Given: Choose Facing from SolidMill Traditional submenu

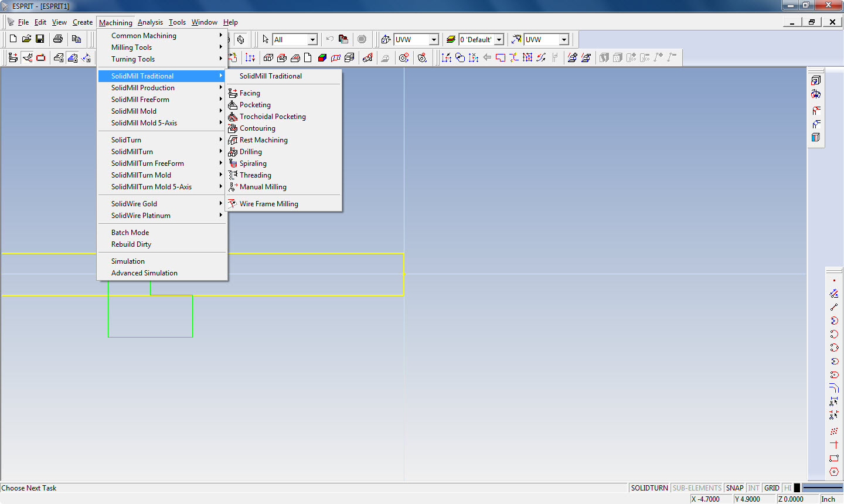Looking at the screenshot, I should pyautogui.click(x=284, y=93).
